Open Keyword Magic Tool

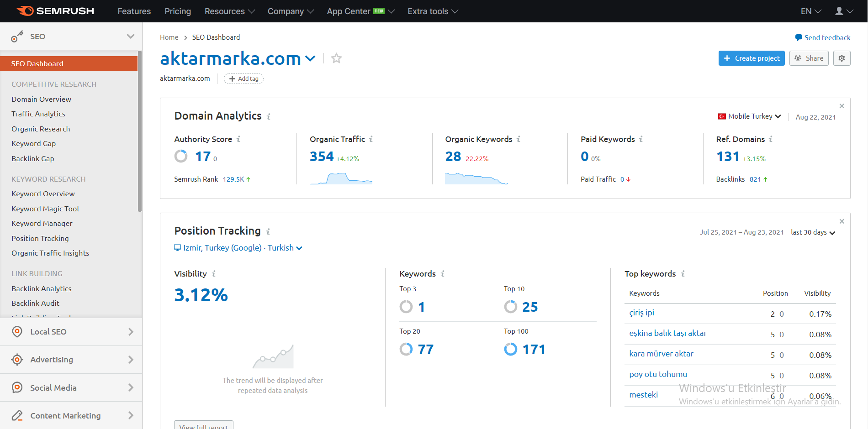[45, 209]
